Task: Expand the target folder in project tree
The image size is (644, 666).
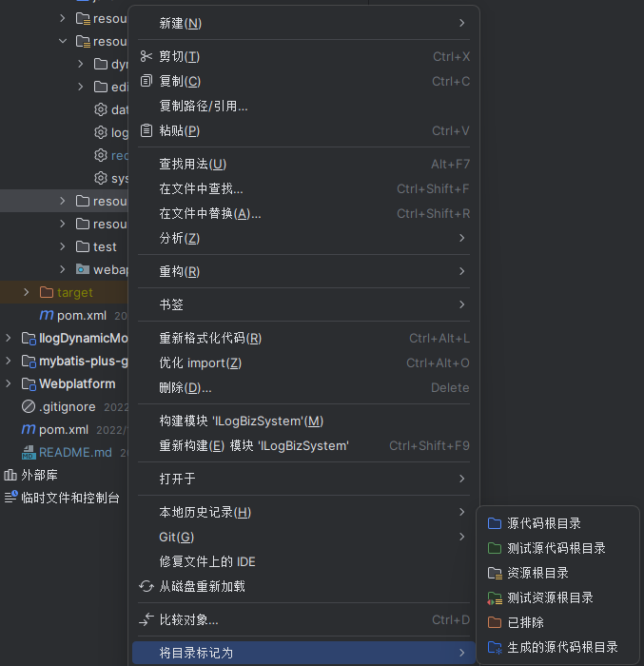Action: coord(27,293)
